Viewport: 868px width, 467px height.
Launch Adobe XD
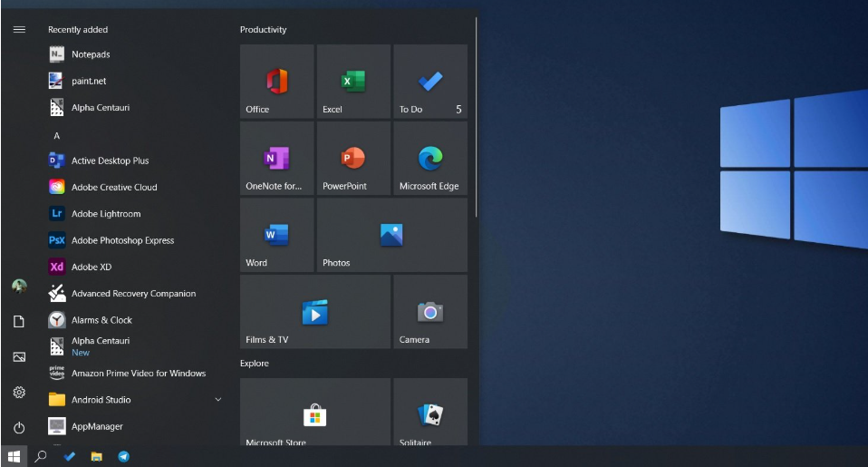(x=136, y=267)
